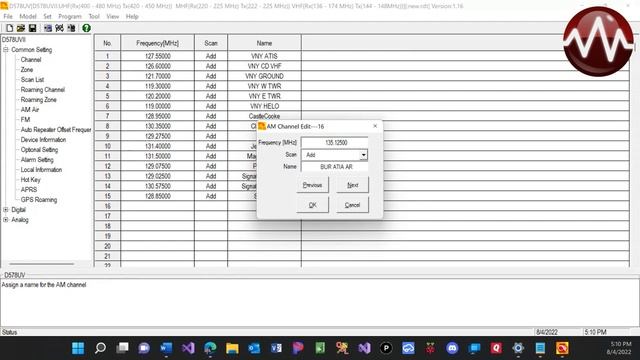Select Roaming Channel in the tree
The image size is (640, 360).
43,89
